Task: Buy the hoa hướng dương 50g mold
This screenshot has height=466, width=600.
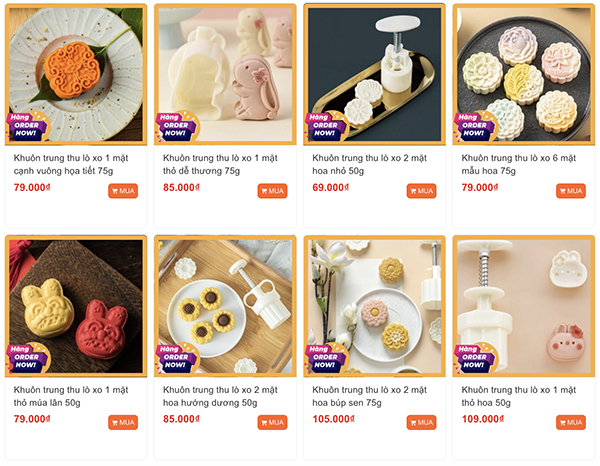Action: pos(272,422)
